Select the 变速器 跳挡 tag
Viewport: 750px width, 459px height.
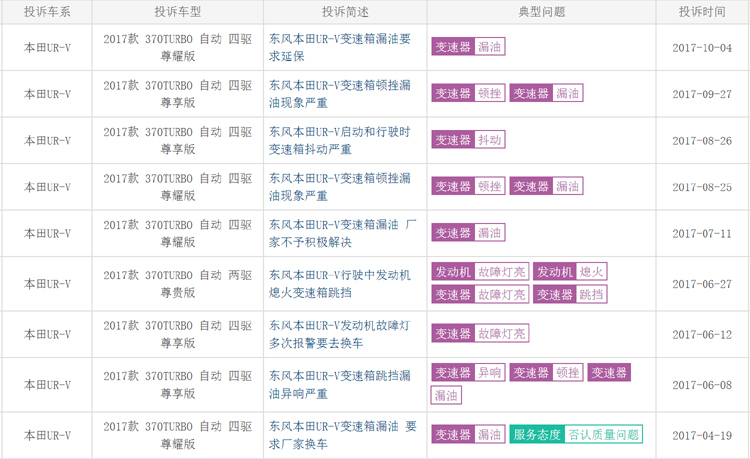click(570, 295)
